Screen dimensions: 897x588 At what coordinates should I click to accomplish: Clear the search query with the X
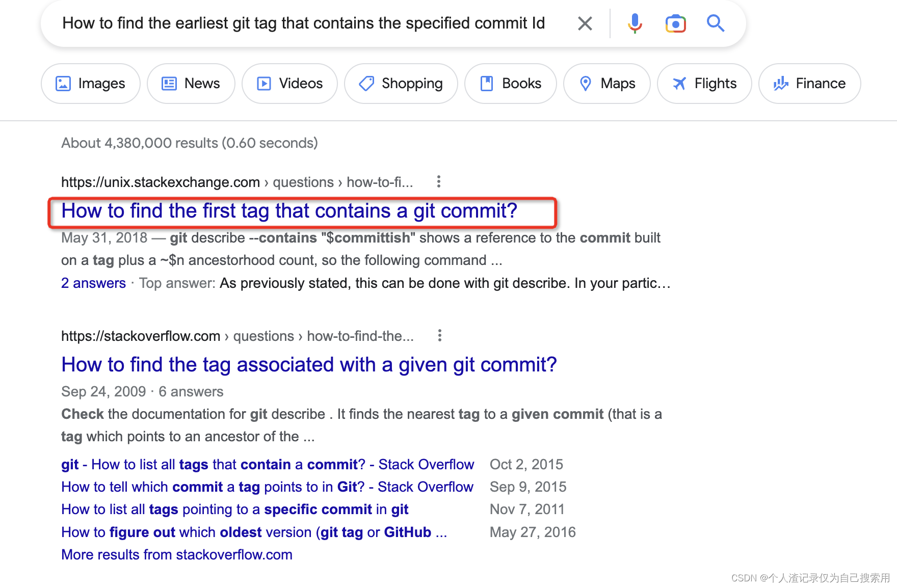click(x=585, y=23)
